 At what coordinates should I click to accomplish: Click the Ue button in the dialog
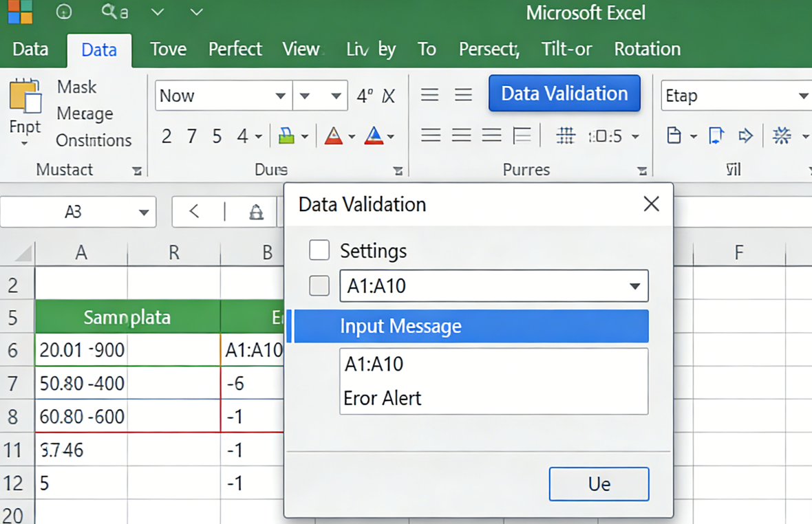pos(599,484)
